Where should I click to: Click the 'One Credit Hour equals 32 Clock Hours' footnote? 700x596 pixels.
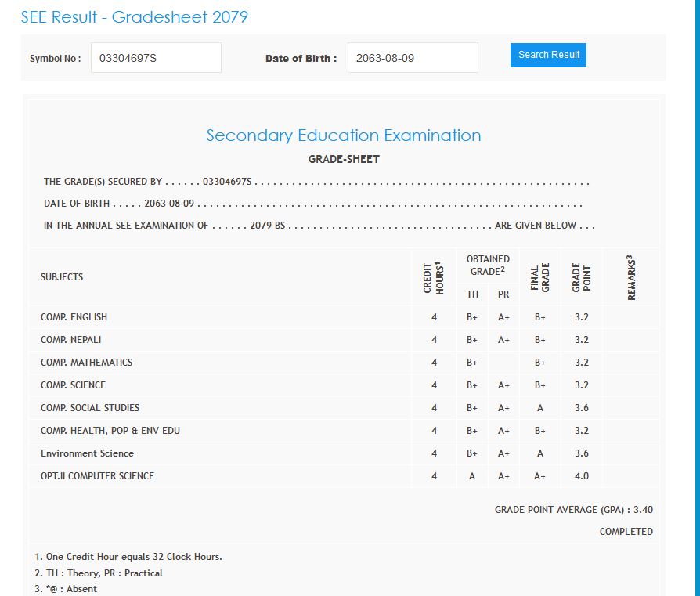point(128,557)
